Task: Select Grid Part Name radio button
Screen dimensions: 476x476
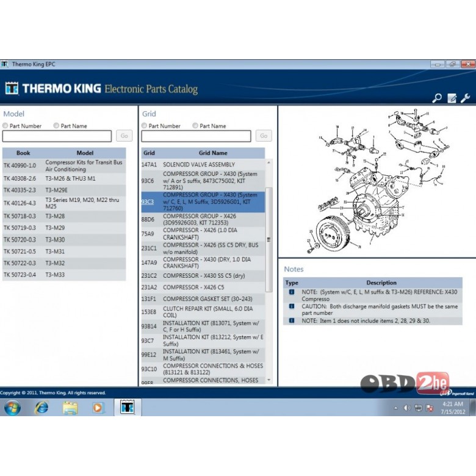Action: point(195,126)
